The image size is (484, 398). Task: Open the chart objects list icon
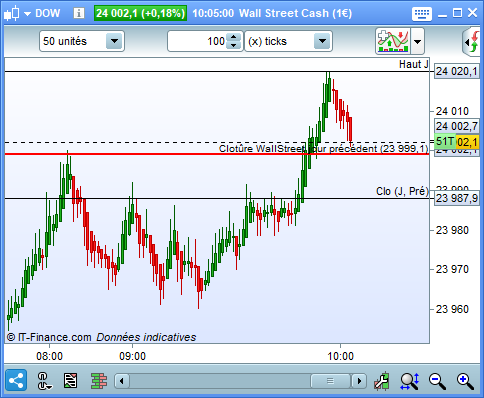(x=70, y=381)
